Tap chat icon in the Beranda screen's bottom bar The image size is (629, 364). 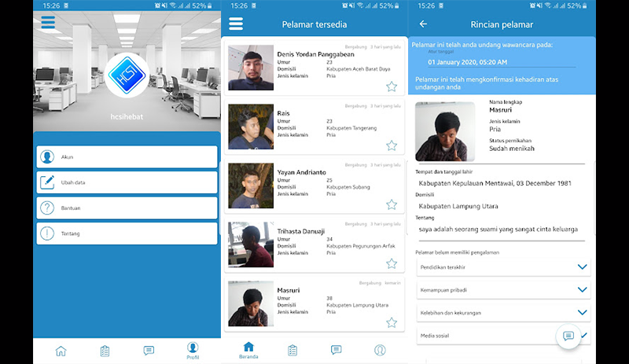pos(336,350)
